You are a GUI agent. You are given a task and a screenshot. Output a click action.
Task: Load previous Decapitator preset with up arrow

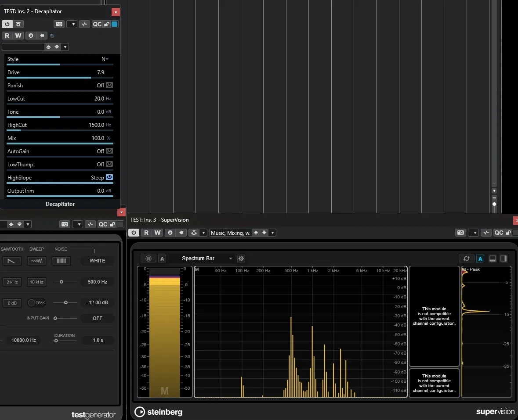point(49,47)
